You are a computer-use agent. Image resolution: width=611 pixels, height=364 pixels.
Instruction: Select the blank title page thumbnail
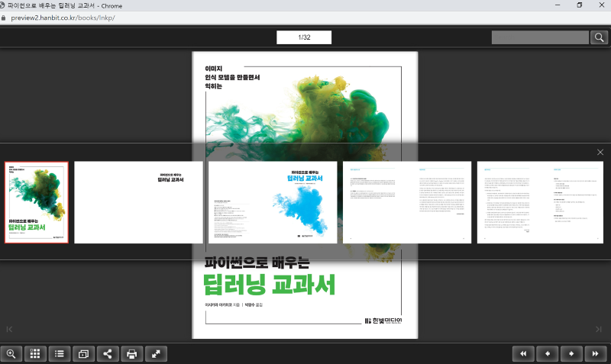pyautogui.click(x=139, y=202)
